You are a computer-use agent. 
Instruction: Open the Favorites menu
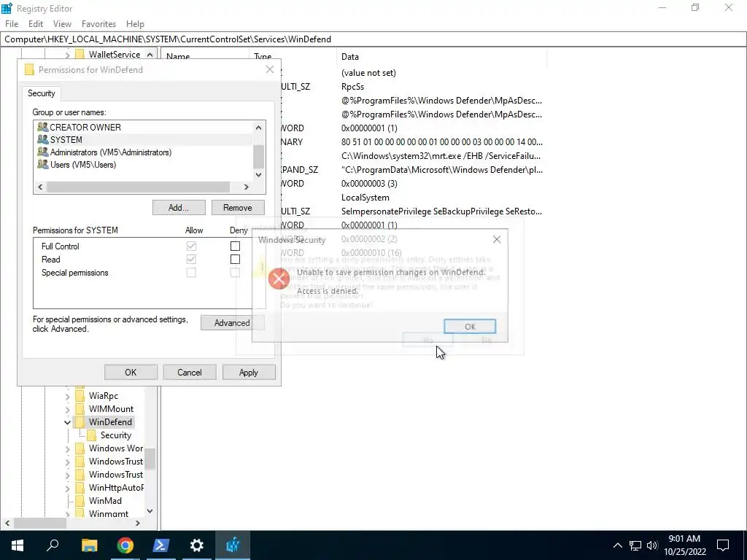click(98, 24)
